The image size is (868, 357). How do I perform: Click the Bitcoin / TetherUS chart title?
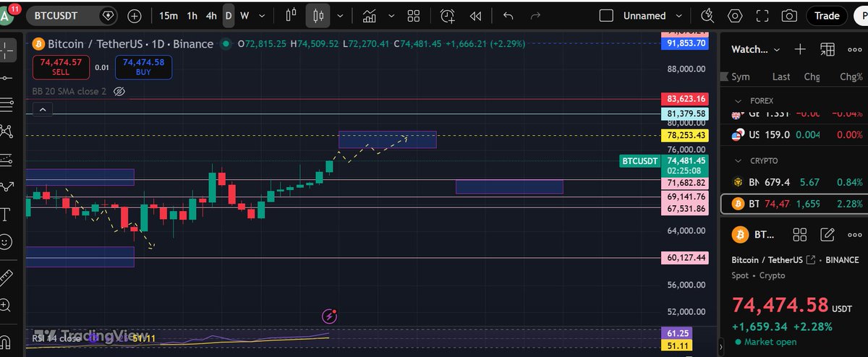130,44
